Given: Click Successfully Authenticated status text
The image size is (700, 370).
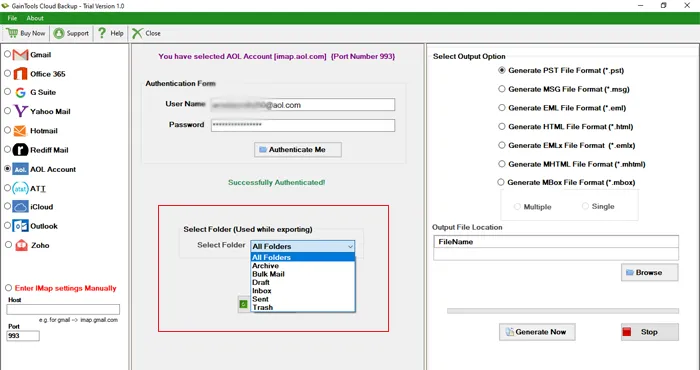Looking at the screenshot, I should [x=277, y=183].
